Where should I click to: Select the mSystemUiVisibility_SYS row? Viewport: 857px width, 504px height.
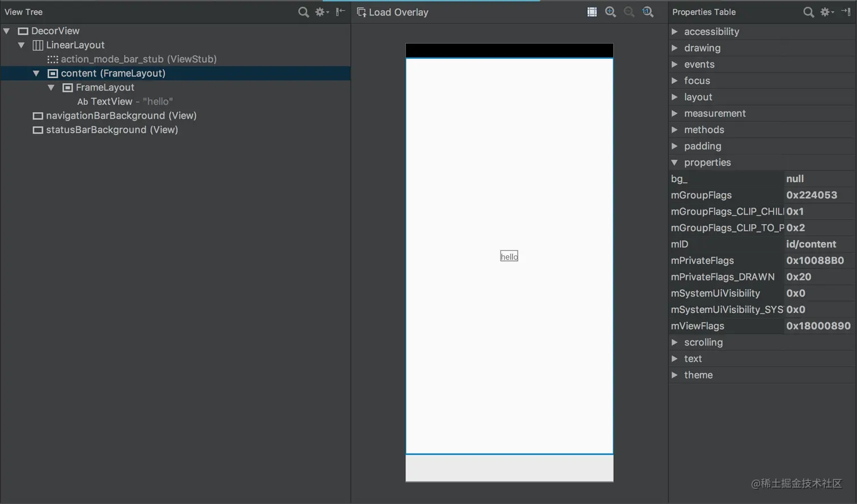[762, 310]
